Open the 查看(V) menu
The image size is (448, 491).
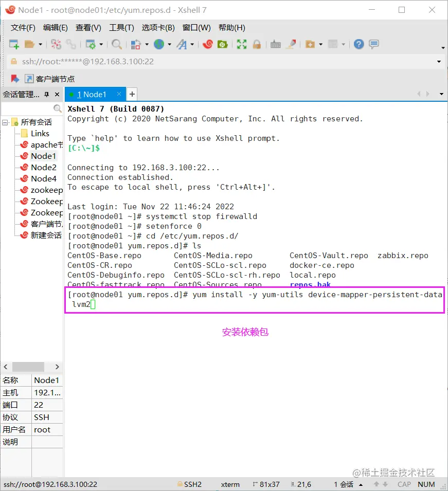pyautogui.click(x=88, y=28)
